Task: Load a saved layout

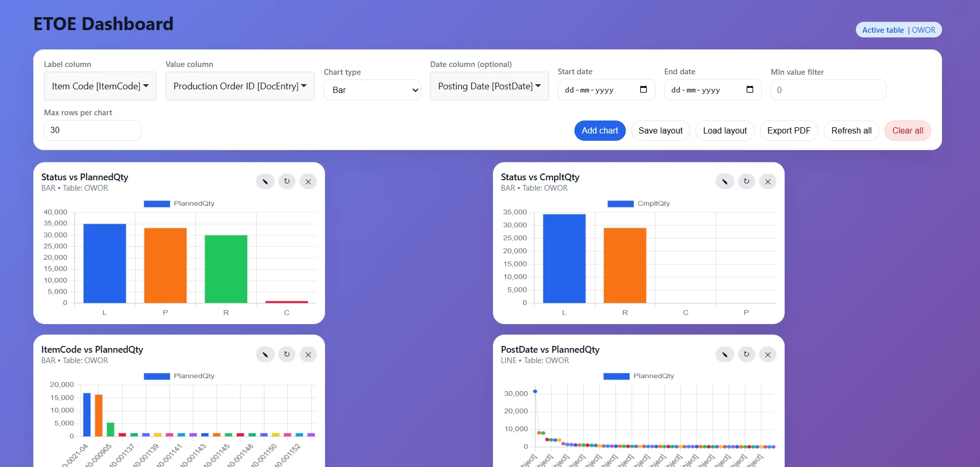Action: click(x=725, y=131)
